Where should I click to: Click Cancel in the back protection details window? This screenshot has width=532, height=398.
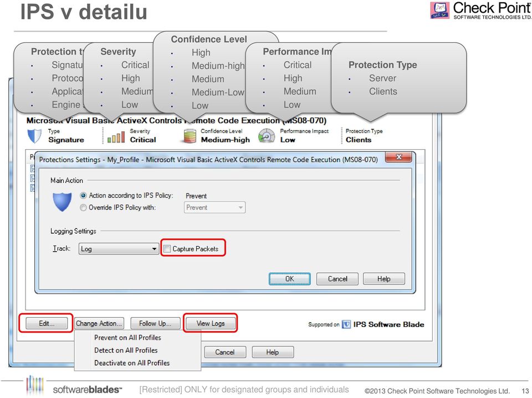(x=224, y=352)
